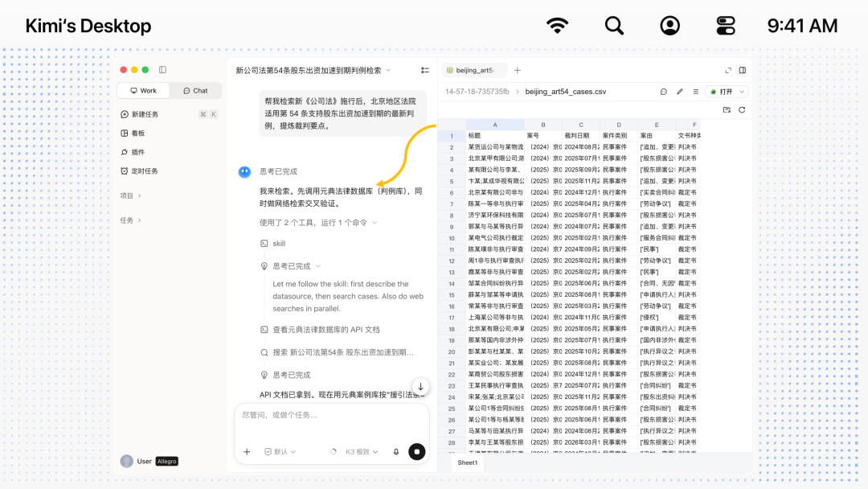Toggle the split view panel icon
The image size is (868, 489).
pos(743,70)
